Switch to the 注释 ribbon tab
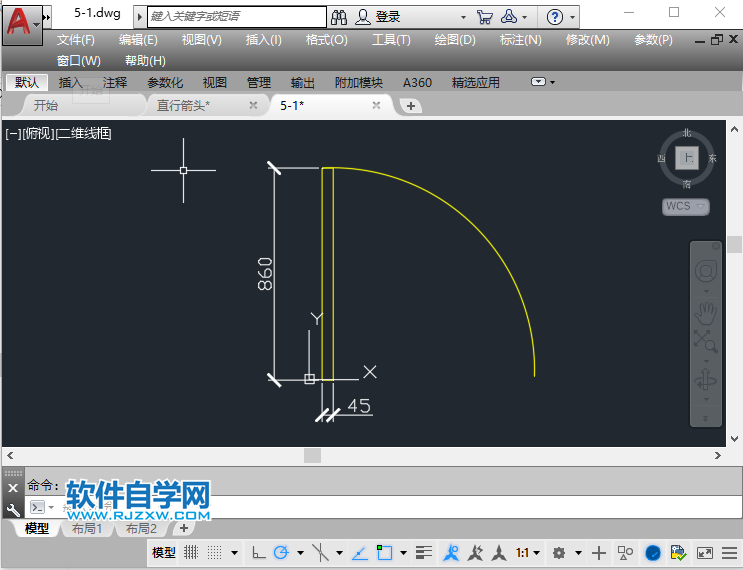Image resolution: width=743 pixels, height=570 pixels. (115, 83)
